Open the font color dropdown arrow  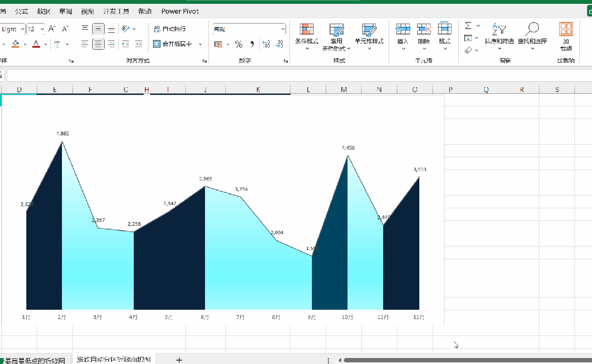click(x=45, y=44)
